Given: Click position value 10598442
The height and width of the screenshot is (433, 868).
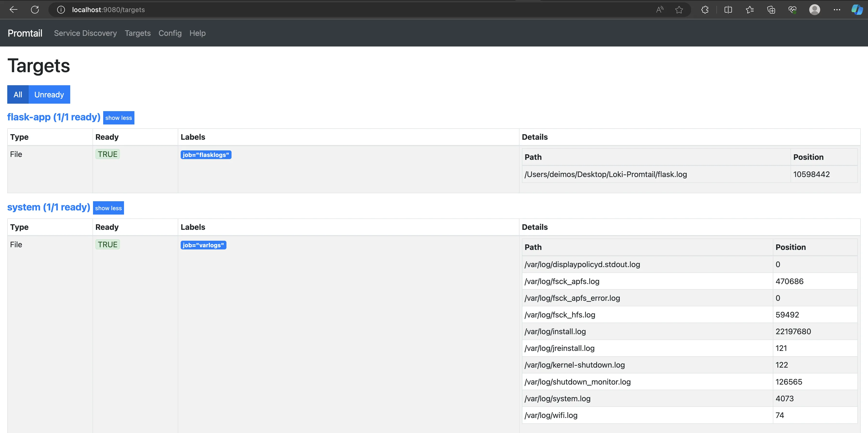Looking at the screenshot, I should click(811, 174).
